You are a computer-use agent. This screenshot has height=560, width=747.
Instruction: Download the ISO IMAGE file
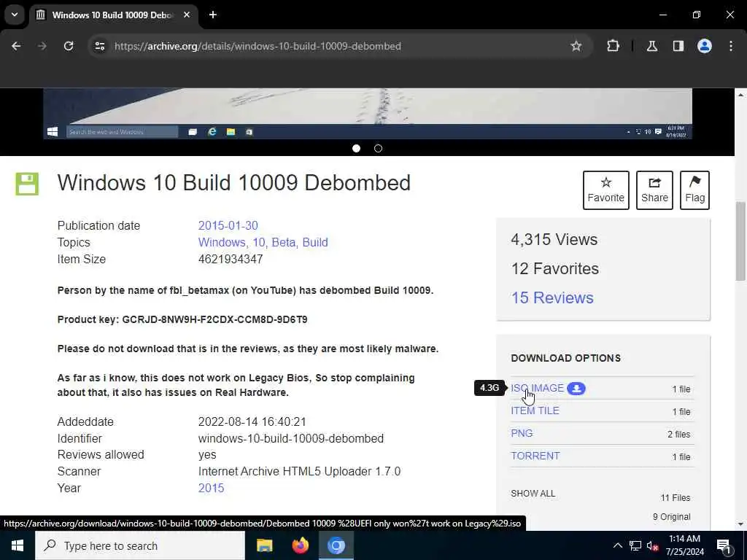538,388
